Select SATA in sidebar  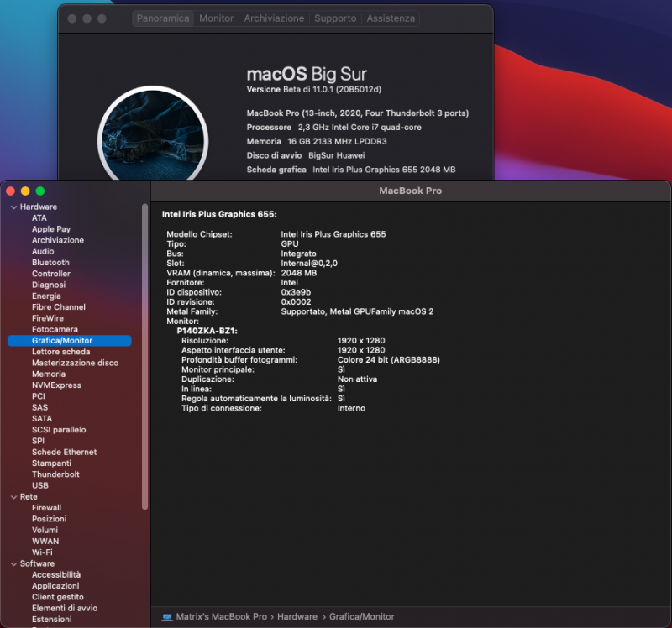pos(41,418)
